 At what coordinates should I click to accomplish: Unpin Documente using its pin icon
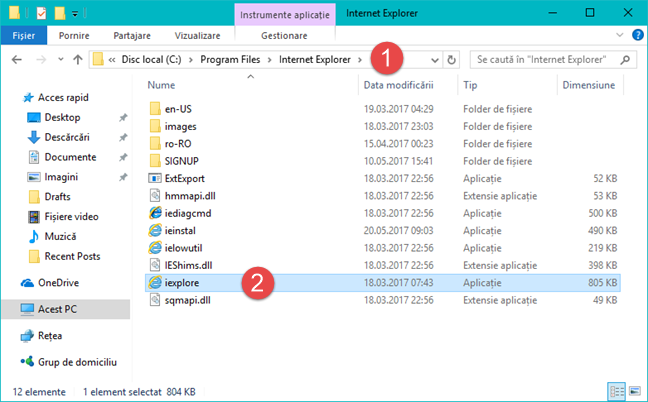[x=123, y=157]
